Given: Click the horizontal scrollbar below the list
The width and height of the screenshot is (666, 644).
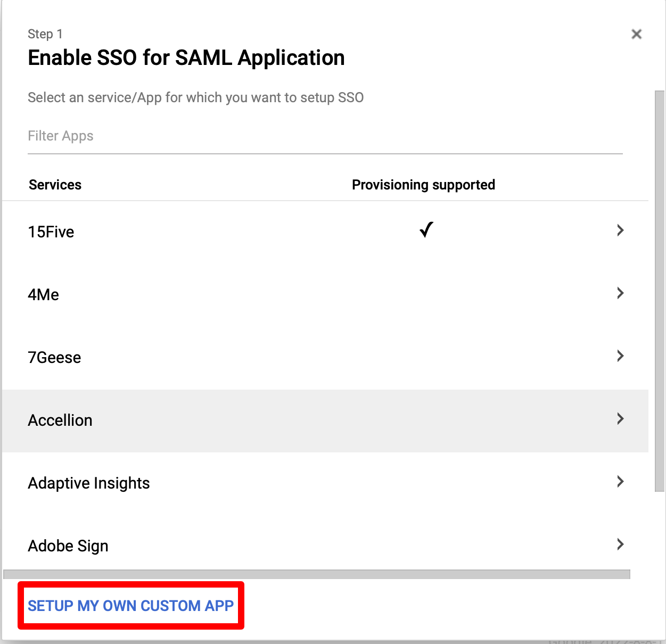Looking at the screenshot, I should tap(317, 574).
